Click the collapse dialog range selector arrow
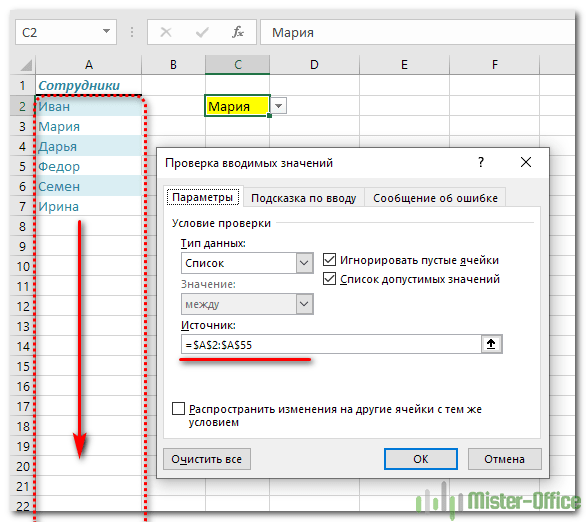Screen dimensions: 586x522 491,344
